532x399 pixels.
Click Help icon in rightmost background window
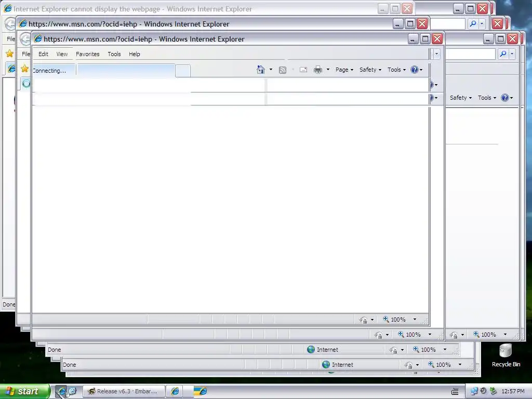(505, 98)
